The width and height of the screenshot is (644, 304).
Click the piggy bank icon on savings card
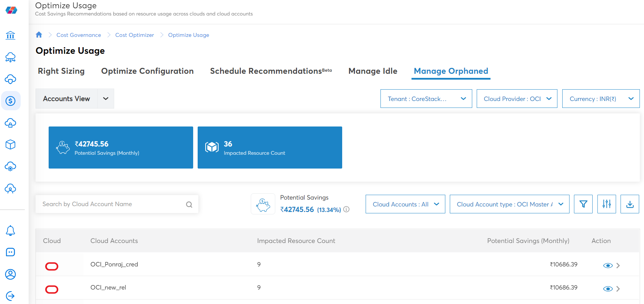63,148
